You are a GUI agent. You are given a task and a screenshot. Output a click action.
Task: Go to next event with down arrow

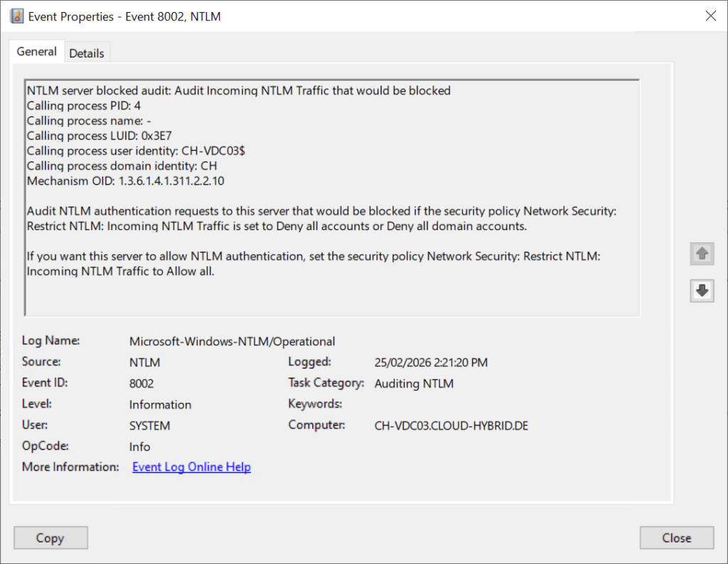(702, 291)
